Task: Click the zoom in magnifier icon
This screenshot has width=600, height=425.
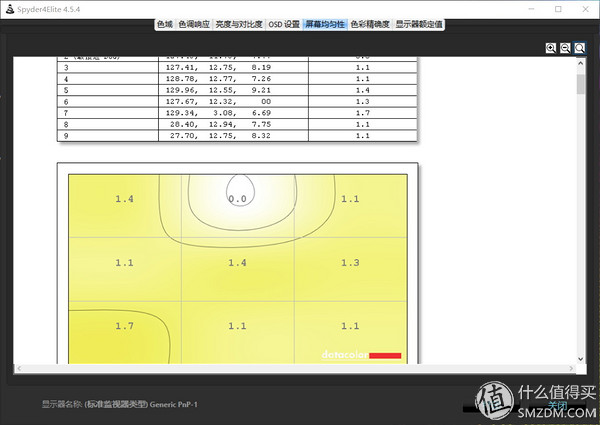Action: (551, 48)
